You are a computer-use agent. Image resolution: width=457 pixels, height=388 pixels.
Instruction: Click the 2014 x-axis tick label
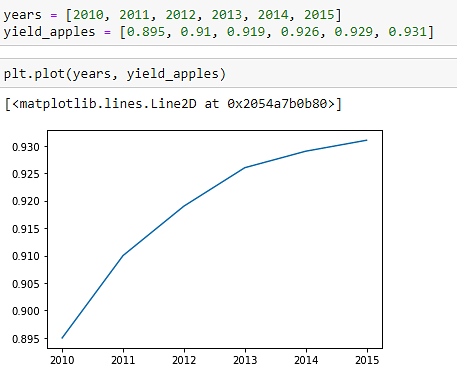tap(306, 360)
